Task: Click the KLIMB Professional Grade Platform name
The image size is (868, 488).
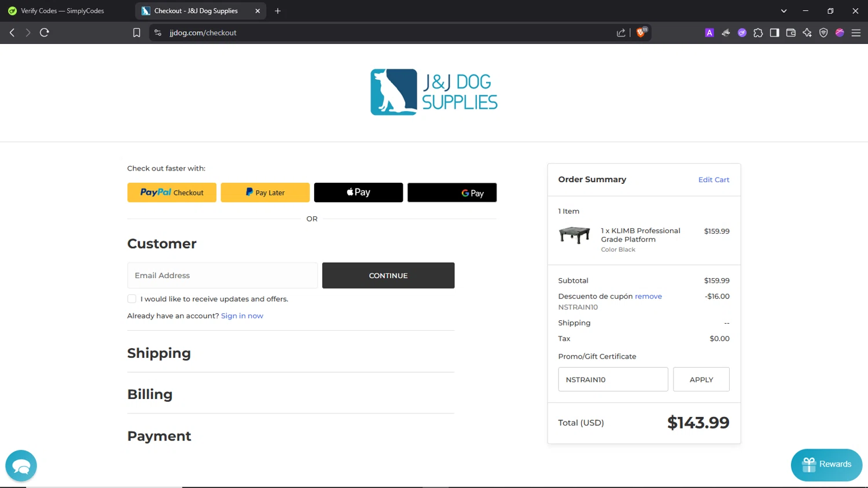Action: tap(641, 235)
